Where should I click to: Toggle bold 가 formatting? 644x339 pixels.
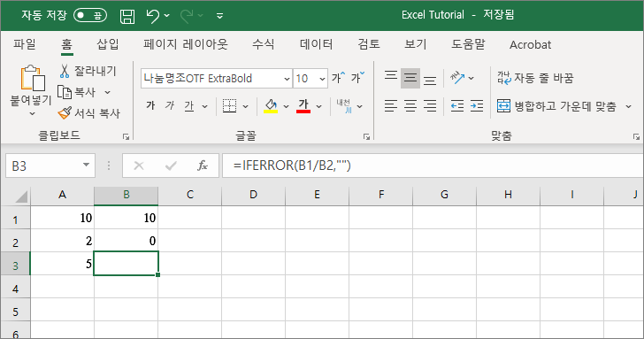150,106
